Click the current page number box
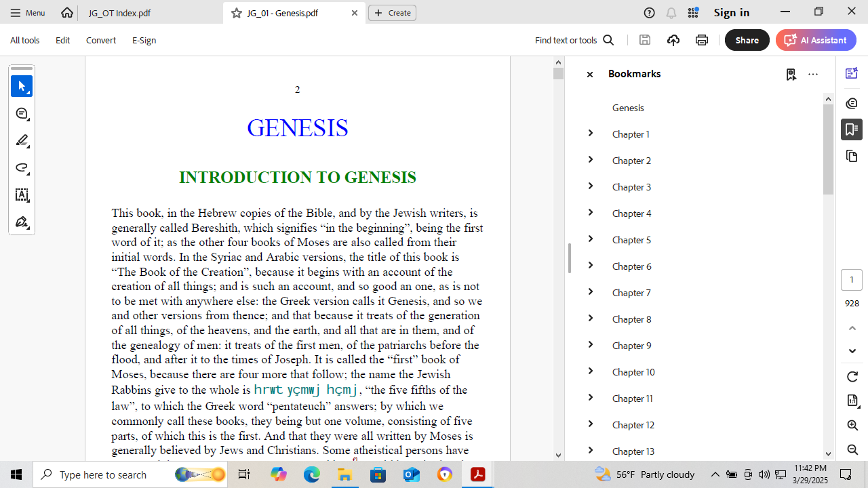This screenshot has width=868, height=488. (x=852, y=280)
